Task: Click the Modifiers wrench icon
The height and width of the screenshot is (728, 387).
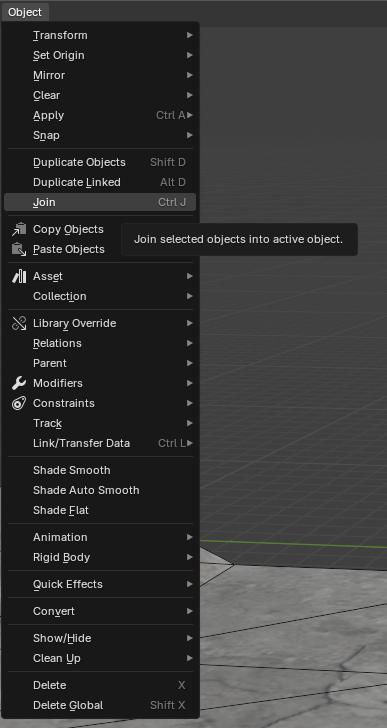Action: [x=19, y=383]
